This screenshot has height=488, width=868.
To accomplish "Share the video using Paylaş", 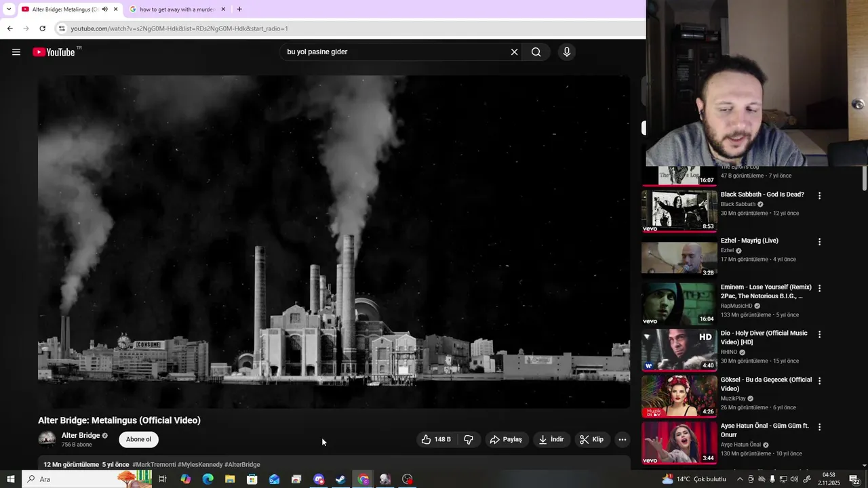I will [506, 439].
